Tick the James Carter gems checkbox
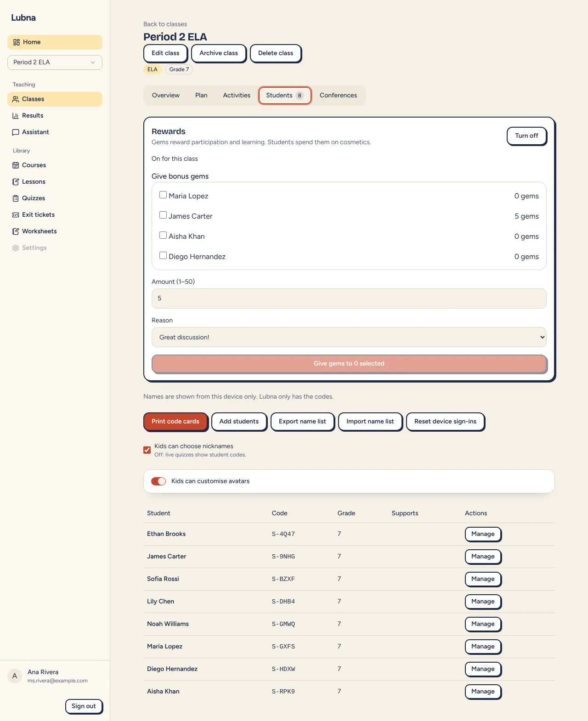588x721 pixels. [163, 215]
